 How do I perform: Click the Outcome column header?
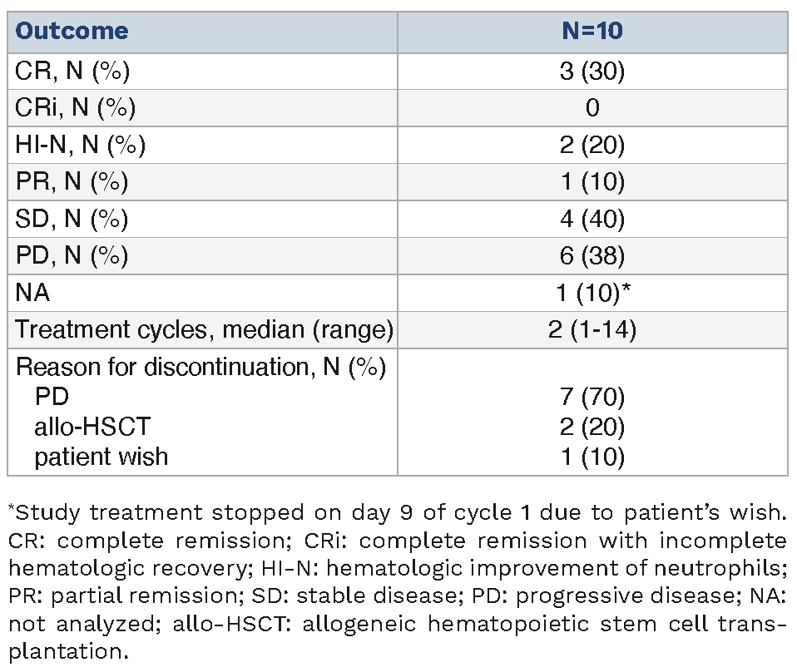point(72,32)
